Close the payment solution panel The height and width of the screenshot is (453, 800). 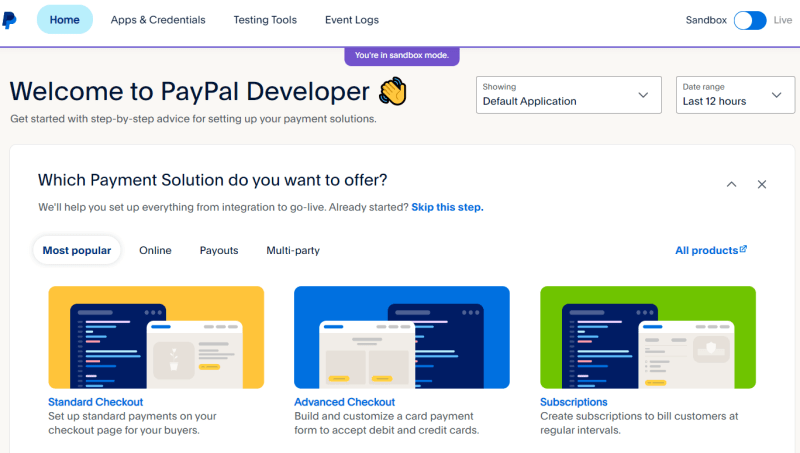coord(762,184)
